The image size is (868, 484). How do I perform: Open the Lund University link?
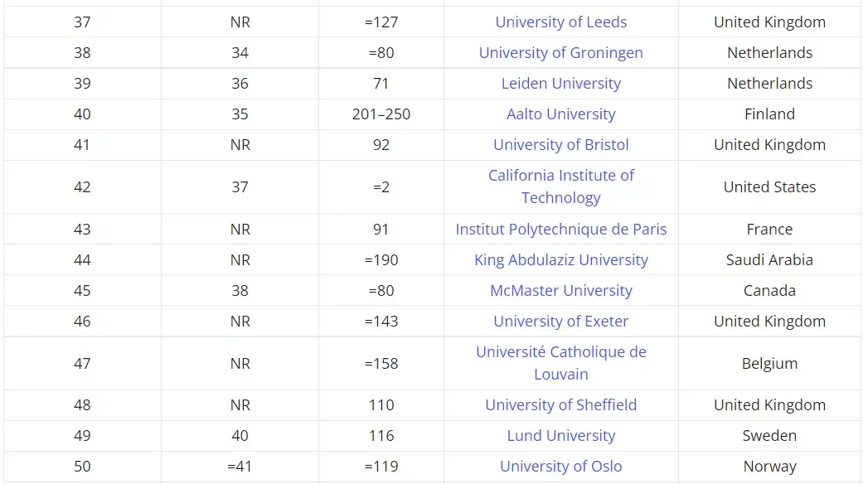coord(560,436)
